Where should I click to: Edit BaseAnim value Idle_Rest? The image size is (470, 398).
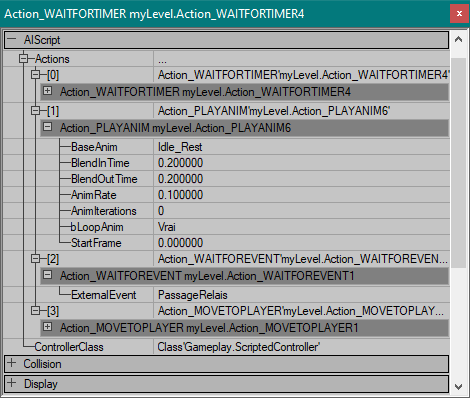point(302,147)
